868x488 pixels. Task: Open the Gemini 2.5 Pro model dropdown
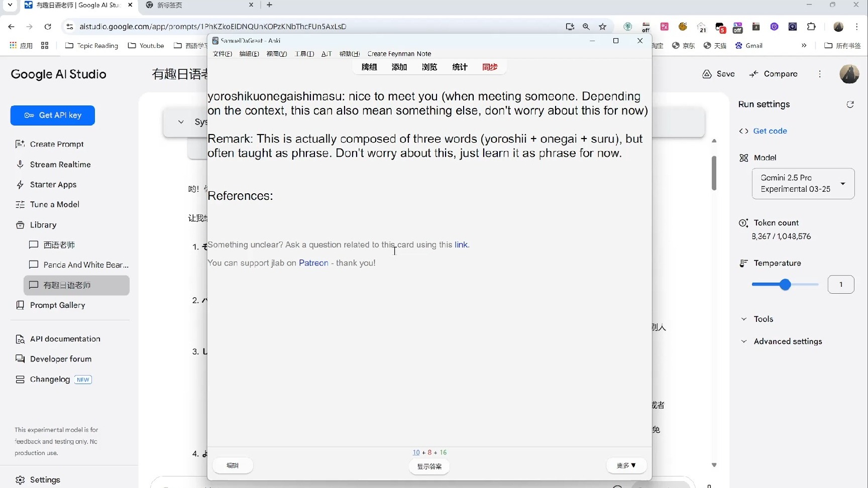(803, 184)
